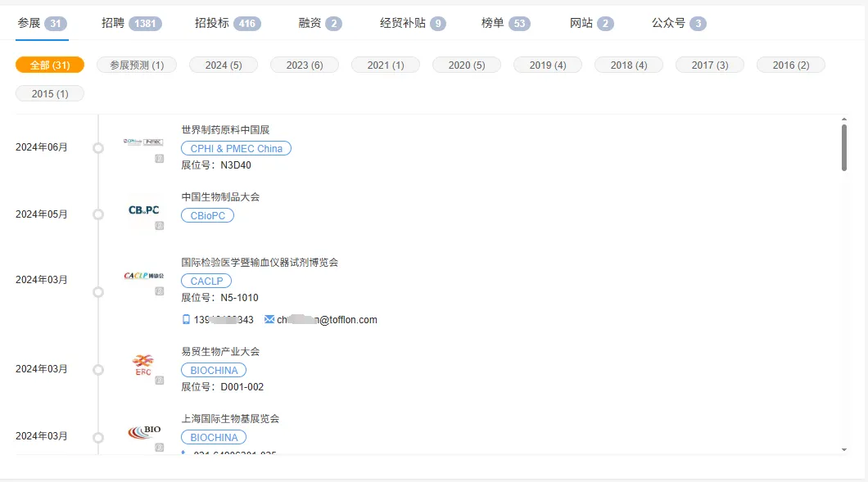Click the list scrollbar down arrow

844,450
